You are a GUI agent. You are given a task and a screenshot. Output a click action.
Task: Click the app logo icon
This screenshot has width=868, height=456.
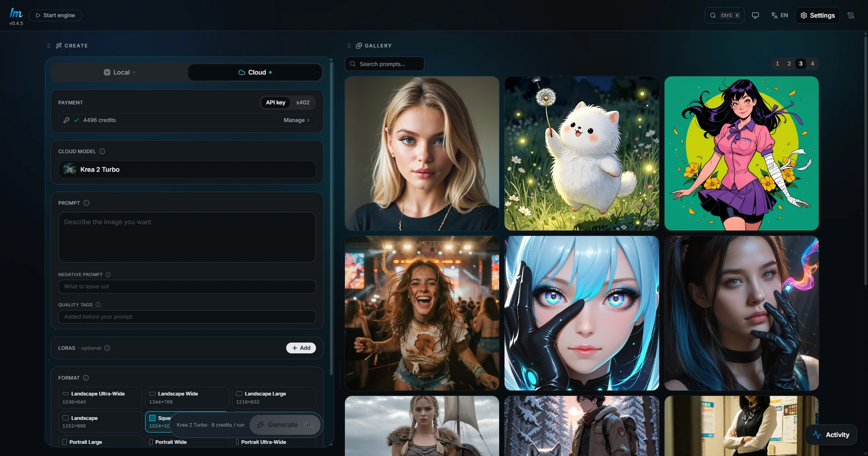click(x=16, y=13)
